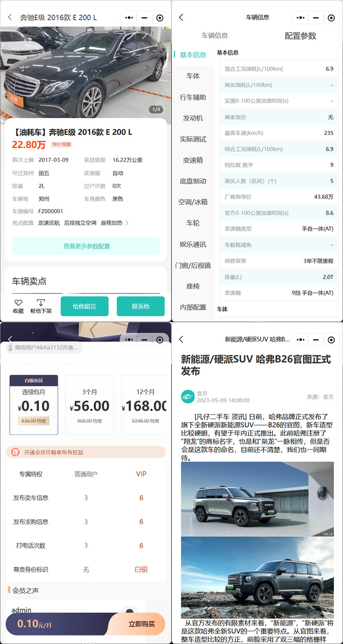The width and height of the screenshot is (343, 644).
Task: Minimize the 哈弗B26 article with dash icon
Action: coord(316,340)
